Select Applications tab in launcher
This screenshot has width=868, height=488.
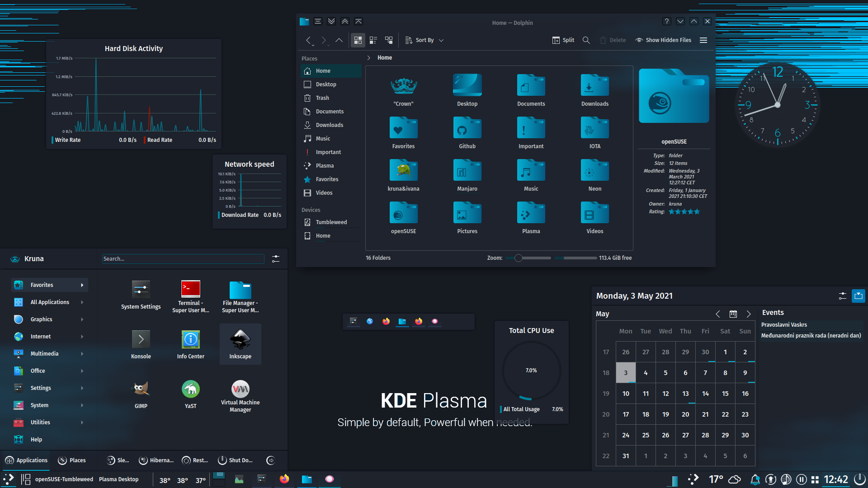click(x=26, y=460)
